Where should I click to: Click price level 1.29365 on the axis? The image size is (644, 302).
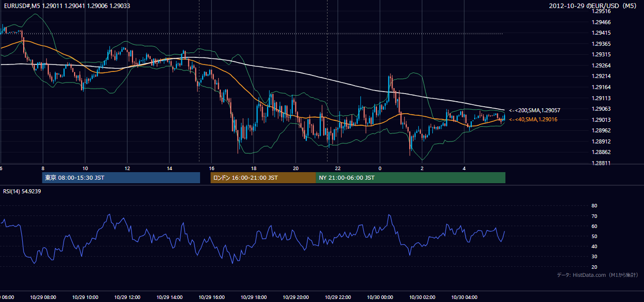601,44
